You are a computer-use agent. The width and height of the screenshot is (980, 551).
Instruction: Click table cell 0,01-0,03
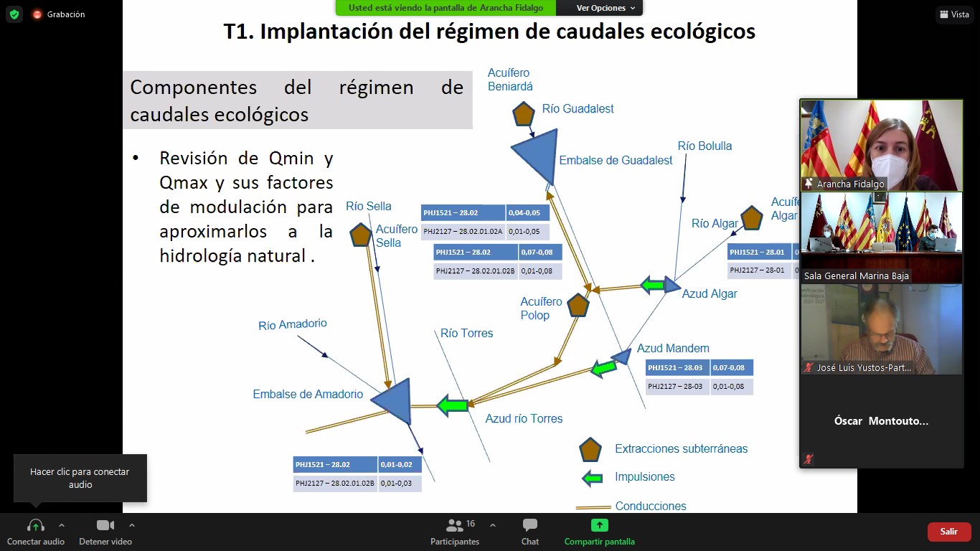[400, 484]
